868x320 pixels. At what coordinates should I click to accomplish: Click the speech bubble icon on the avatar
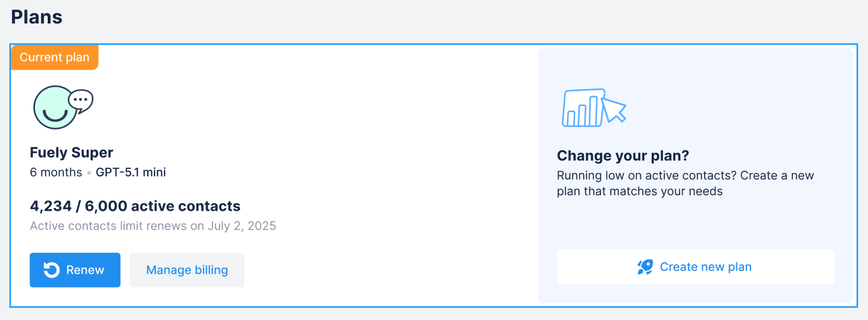click(x=81, y=100)
